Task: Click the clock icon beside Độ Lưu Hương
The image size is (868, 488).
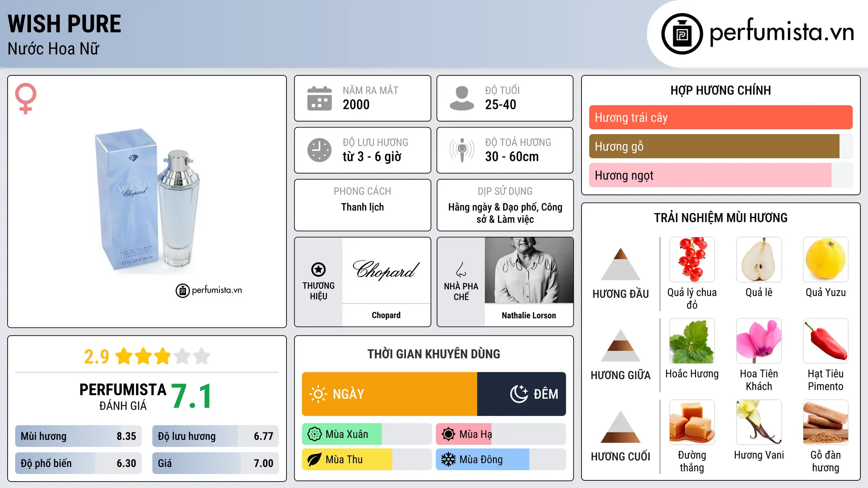Action: pos(319,150)
